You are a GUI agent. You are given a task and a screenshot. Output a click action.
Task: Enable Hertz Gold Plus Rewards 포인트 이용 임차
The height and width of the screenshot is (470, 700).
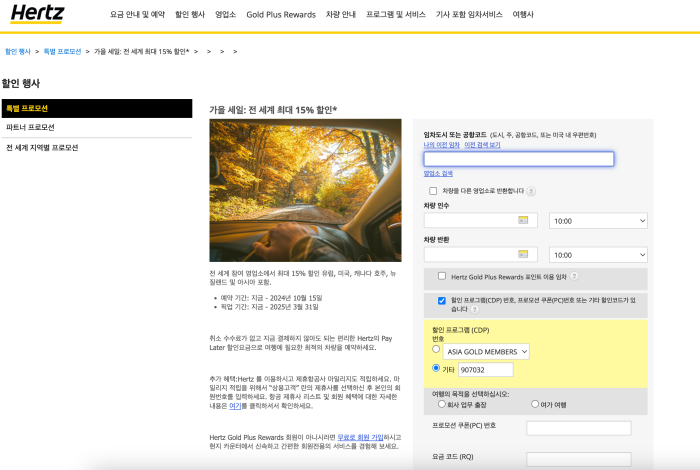click(x=442, y=276)
